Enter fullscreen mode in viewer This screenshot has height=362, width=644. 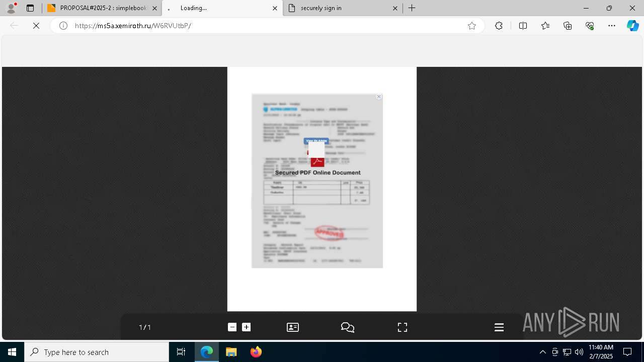[x=403, y=327]
